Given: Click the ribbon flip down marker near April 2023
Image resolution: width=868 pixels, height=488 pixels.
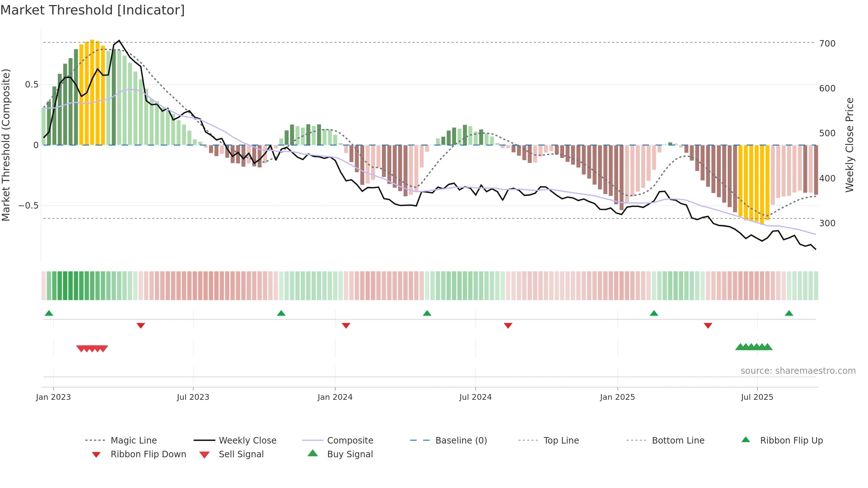Looking at the screenshot, I should tap(141, 326).
